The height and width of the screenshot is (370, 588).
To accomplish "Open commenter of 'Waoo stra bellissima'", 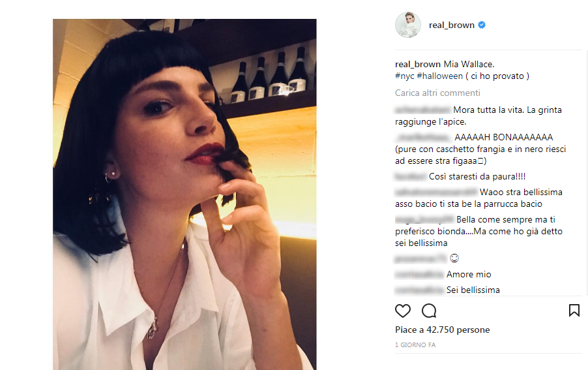I will point(436,192).
